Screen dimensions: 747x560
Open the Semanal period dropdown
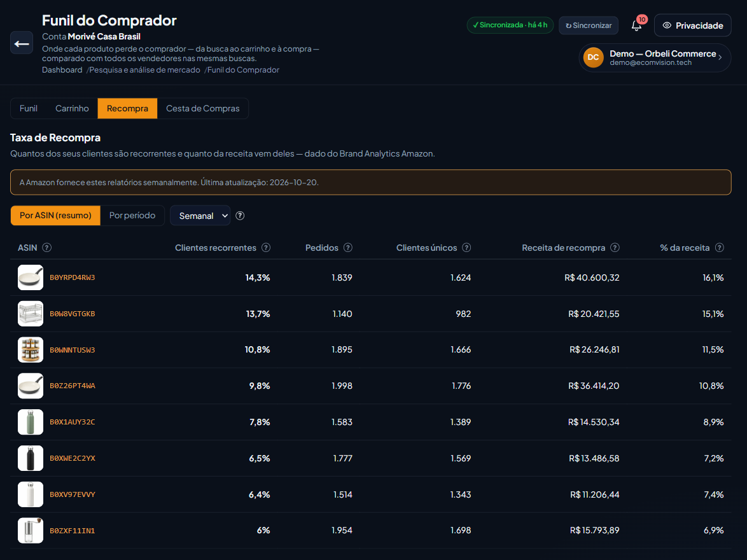(x=200, y=216)
